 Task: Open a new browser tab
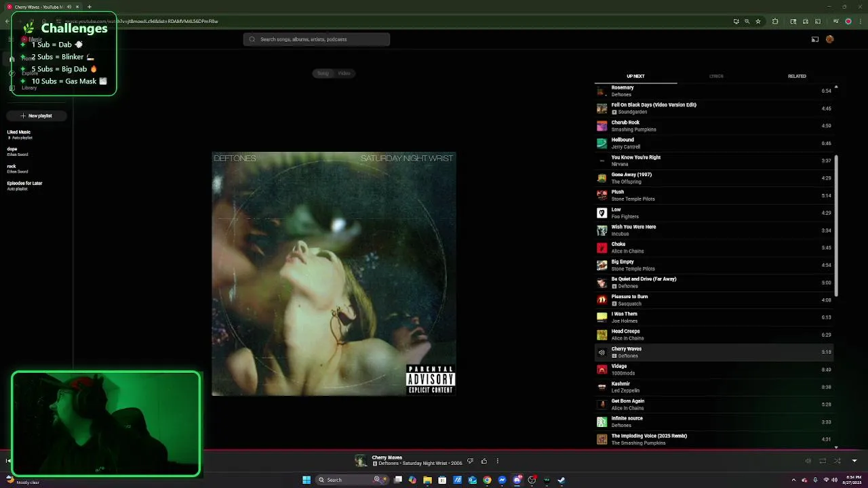pyautogui.click(x=89, y=7)
